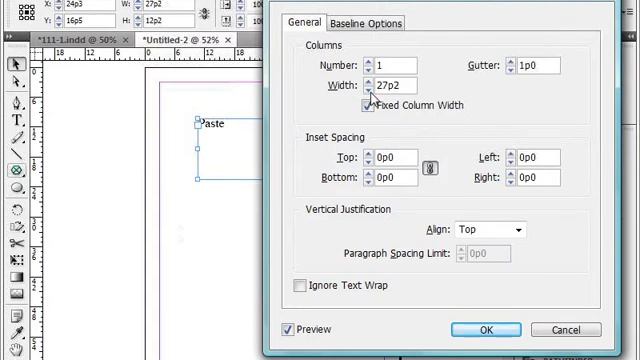
Task: Select the Rectangle Frame tool
Action: (16, 170)
